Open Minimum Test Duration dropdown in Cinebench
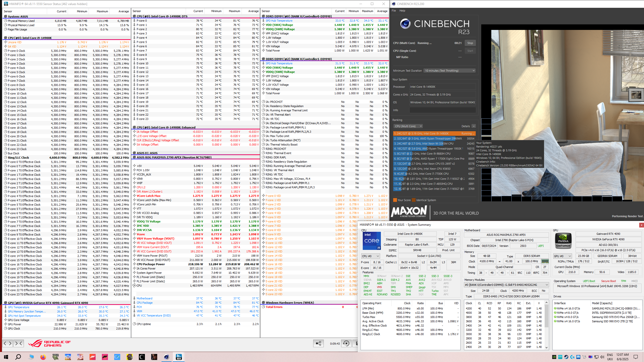Viewport: 644px width, 362px height. tap(450, 71)
